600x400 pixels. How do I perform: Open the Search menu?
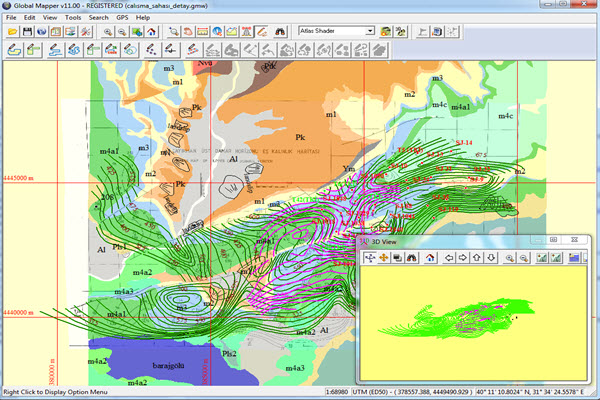click(x=98, y=18)
